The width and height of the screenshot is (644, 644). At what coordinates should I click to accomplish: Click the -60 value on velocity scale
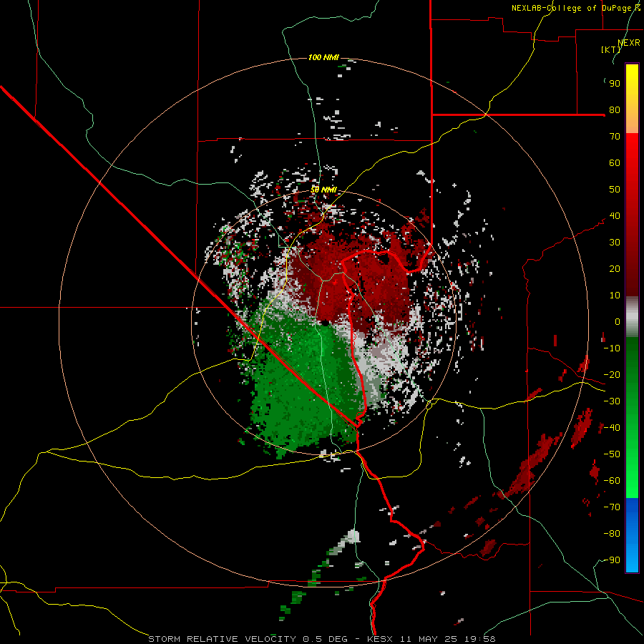click(x=612, y=481)
